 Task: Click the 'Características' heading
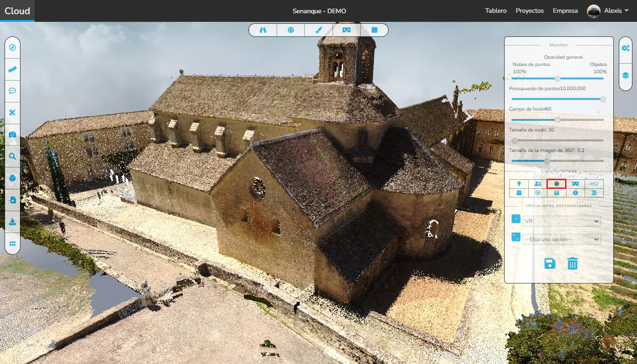[x=559, y=171]
